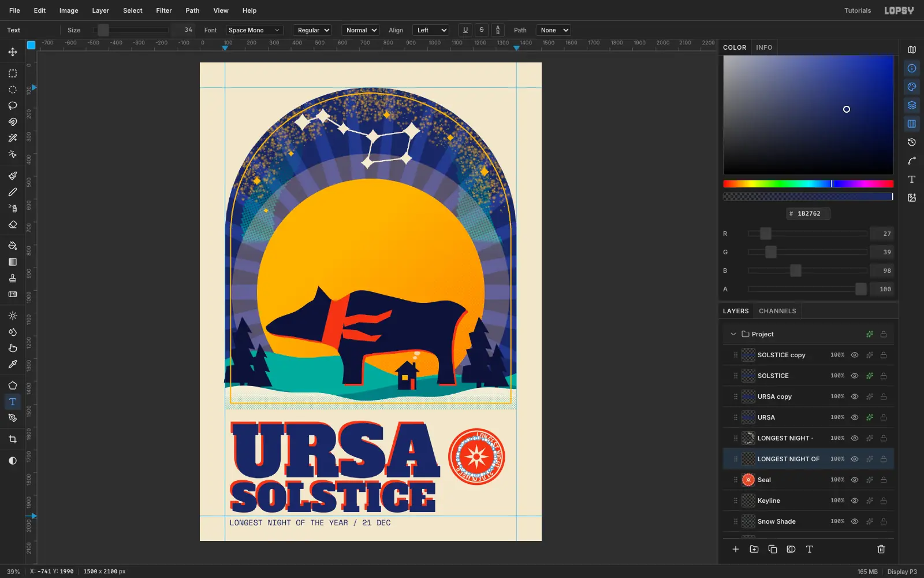Open the Filter menu
The image size is (924, 578).
[164, 10]
